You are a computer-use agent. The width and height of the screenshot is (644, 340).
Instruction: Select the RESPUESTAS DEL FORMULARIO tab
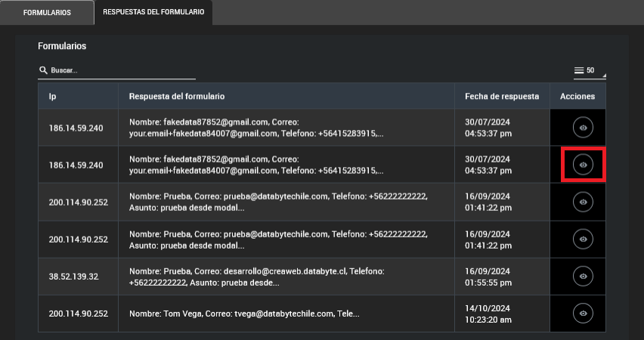(153, 13)
